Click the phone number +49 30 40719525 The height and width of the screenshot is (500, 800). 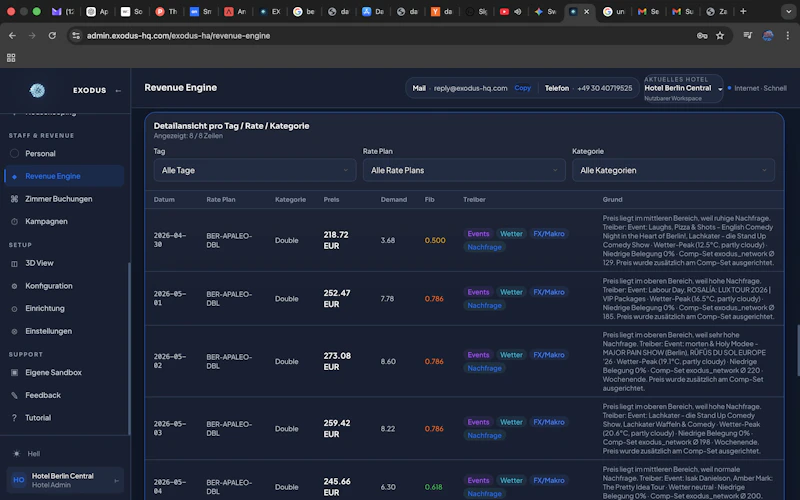(x=605, y=88)
